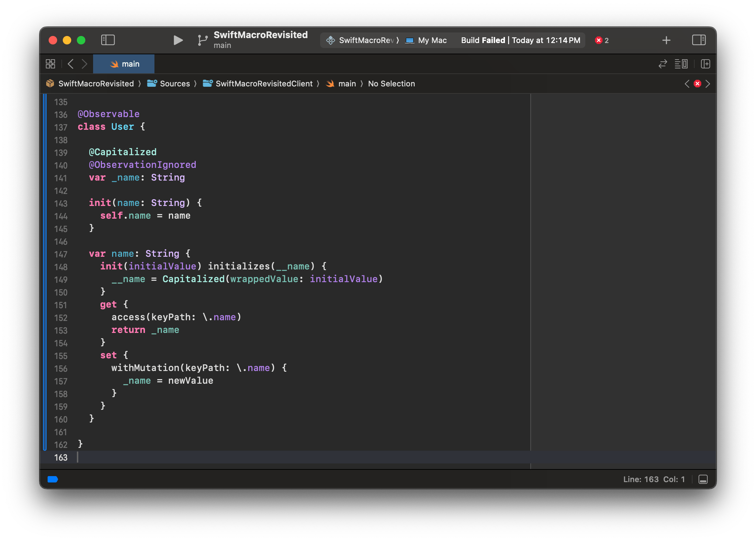Choose the My Mac destination

pos(427,40)
